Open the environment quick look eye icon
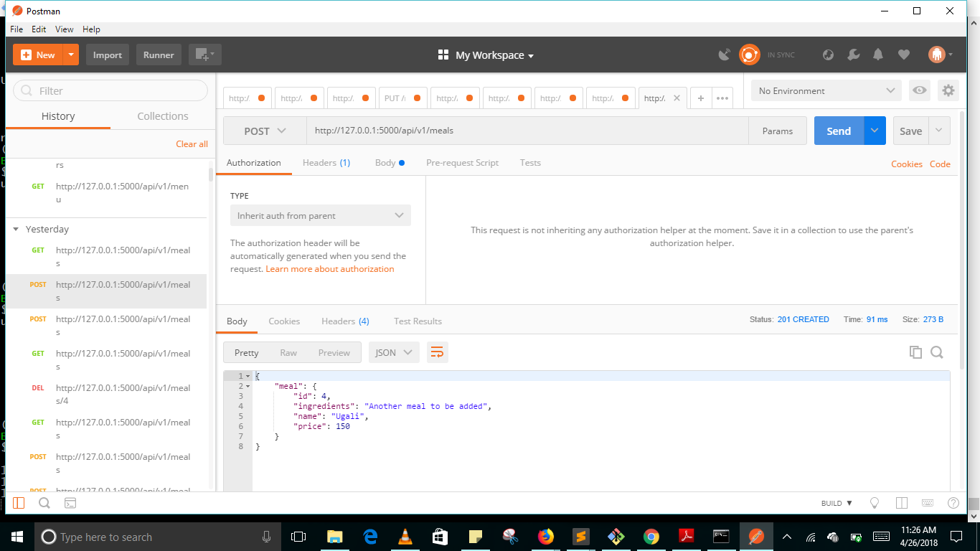Screen dimensions: 980x551 [x=919, y=90]
